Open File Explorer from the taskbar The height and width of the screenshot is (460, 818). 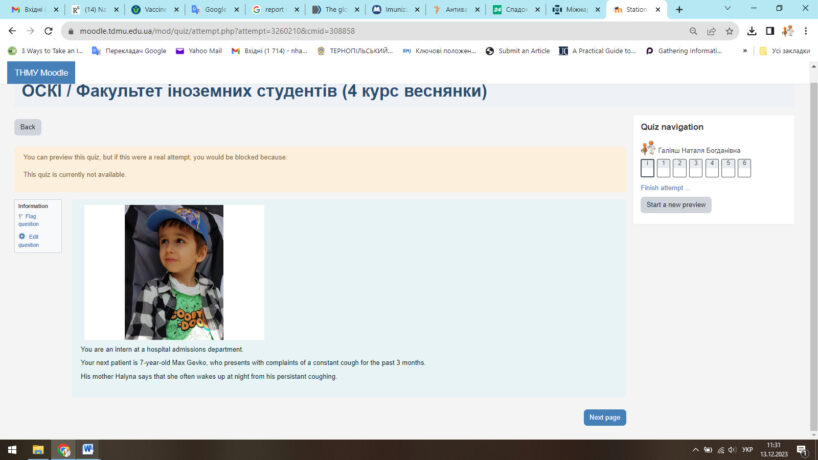point(38,450)
